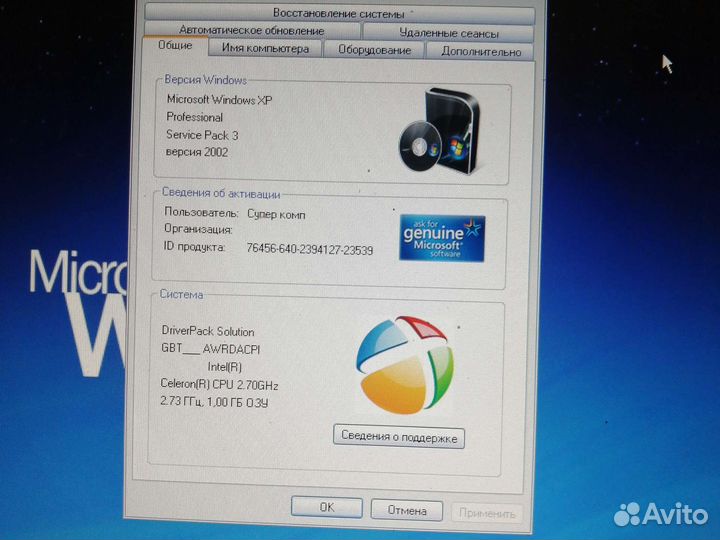Click the Service Pack 3 text line
Image resolution: width=720 pixels, height=540 pixels.
[202, 135]
